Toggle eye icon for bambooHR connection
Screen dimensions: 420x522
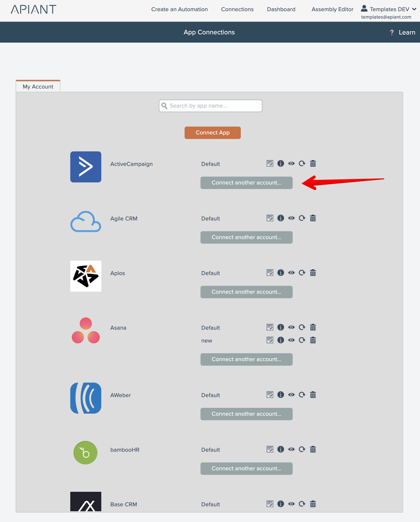point(291,449)
